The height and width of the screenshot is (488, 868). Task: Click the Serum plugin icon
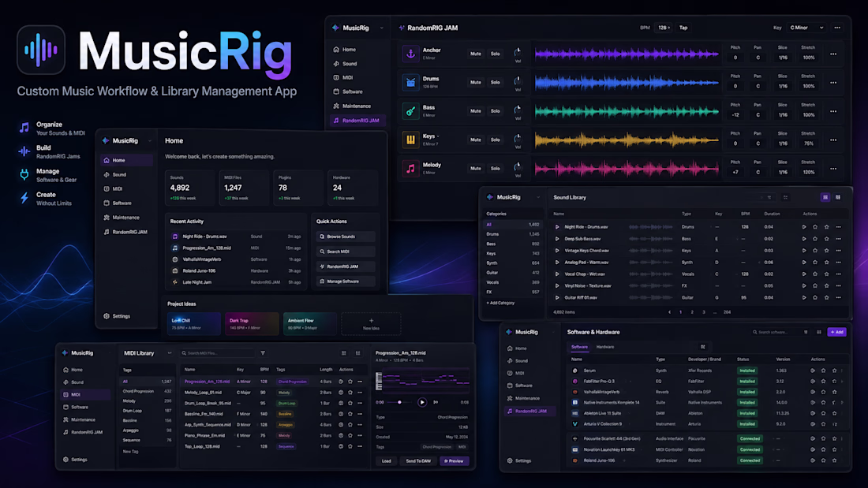click(x=574, y=371)
